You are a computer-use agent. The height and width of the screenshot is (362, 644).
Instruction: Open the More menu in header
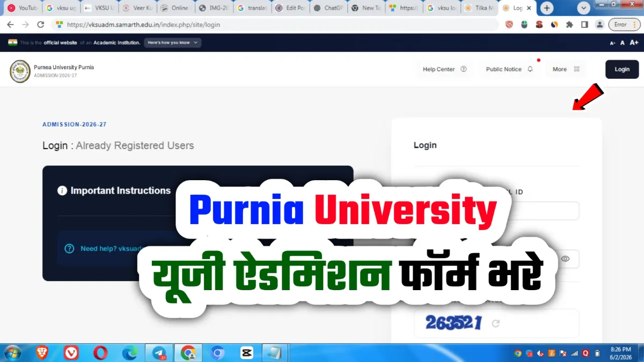coord(566,69)
